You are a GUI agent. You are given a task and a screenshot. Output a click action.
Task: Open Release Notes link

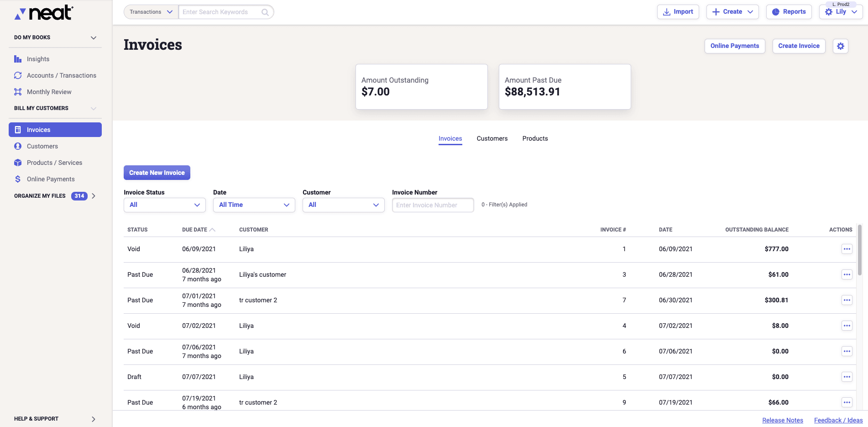coord(783,420)
